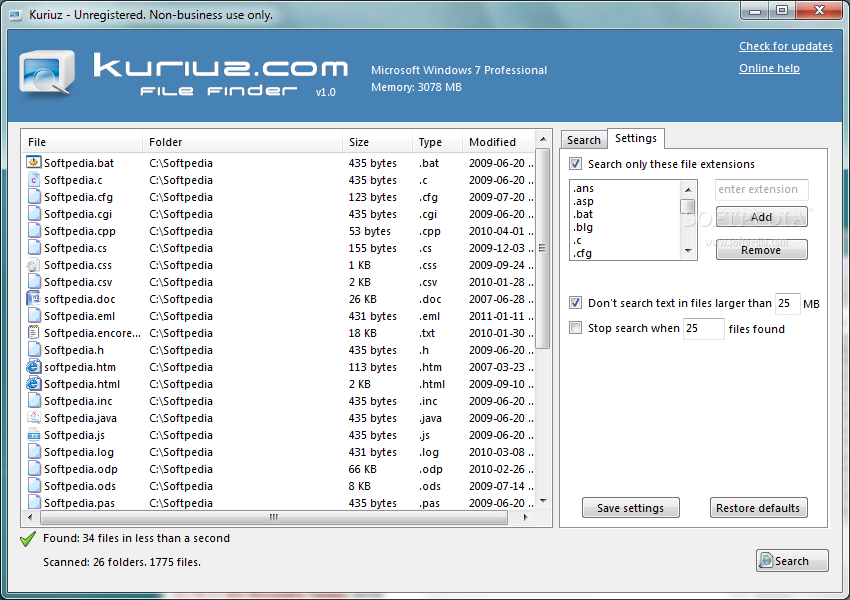The width and height of the screenshot is (850, 600).
Task: Click the Softpedia.css file icon
Action: tap(34, 264)
